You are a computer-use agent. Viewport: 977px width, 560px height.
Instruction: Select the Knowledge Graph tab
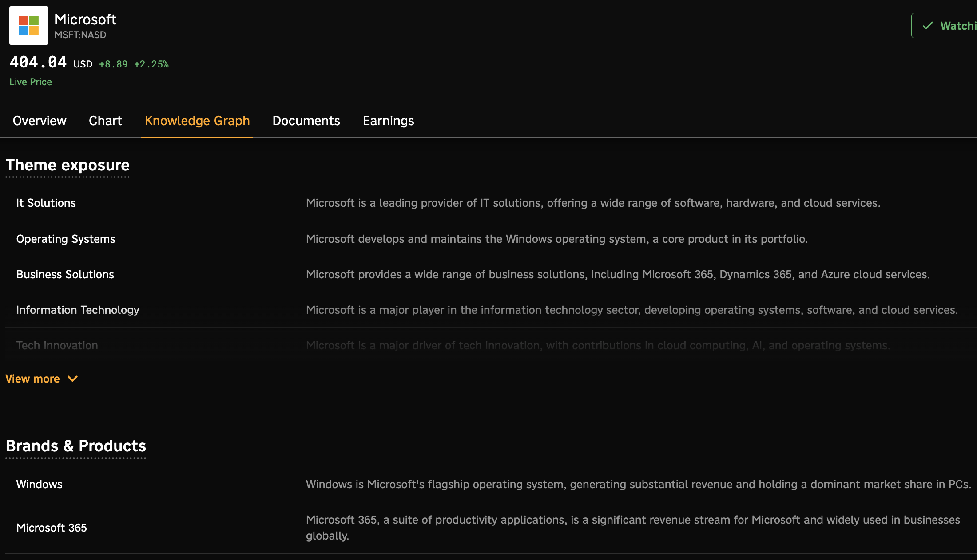point(197,121)
